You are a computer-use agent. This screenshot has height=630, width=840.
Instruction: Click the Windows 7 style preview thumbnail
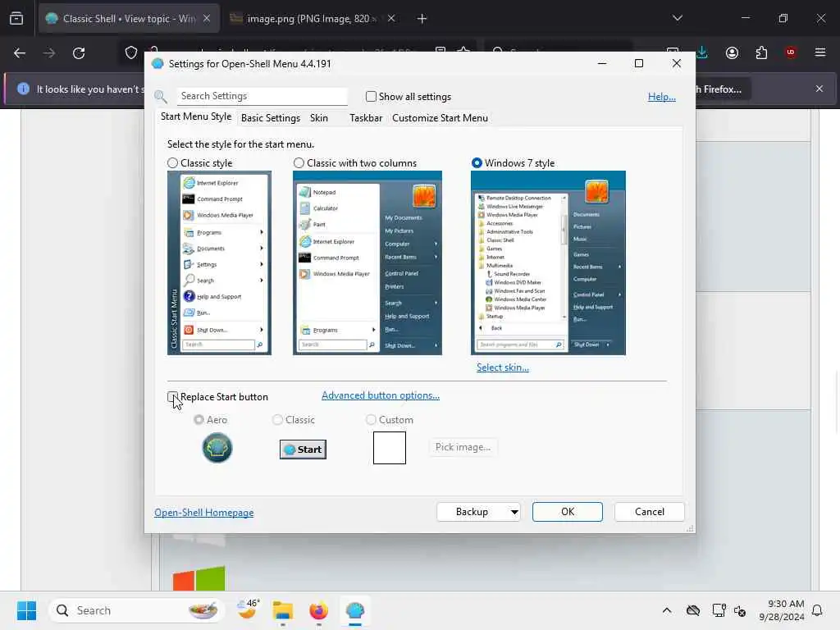548,262
